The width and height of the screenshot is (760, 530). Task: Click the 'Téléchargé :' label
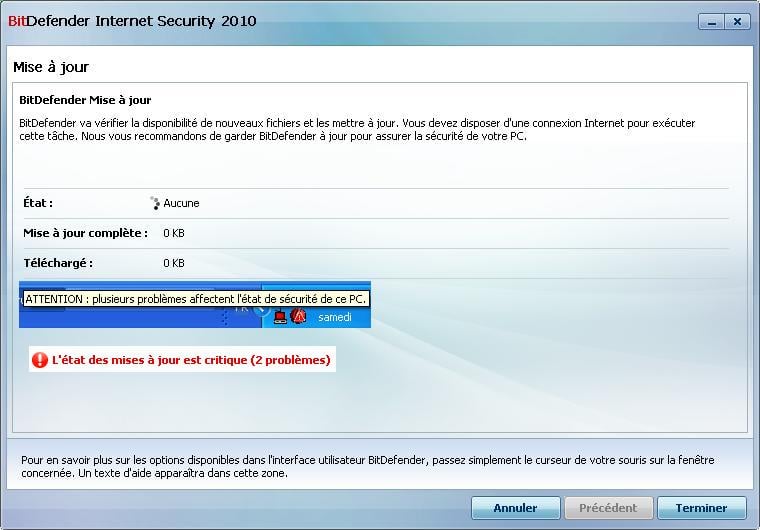click(x=58, y=263)
